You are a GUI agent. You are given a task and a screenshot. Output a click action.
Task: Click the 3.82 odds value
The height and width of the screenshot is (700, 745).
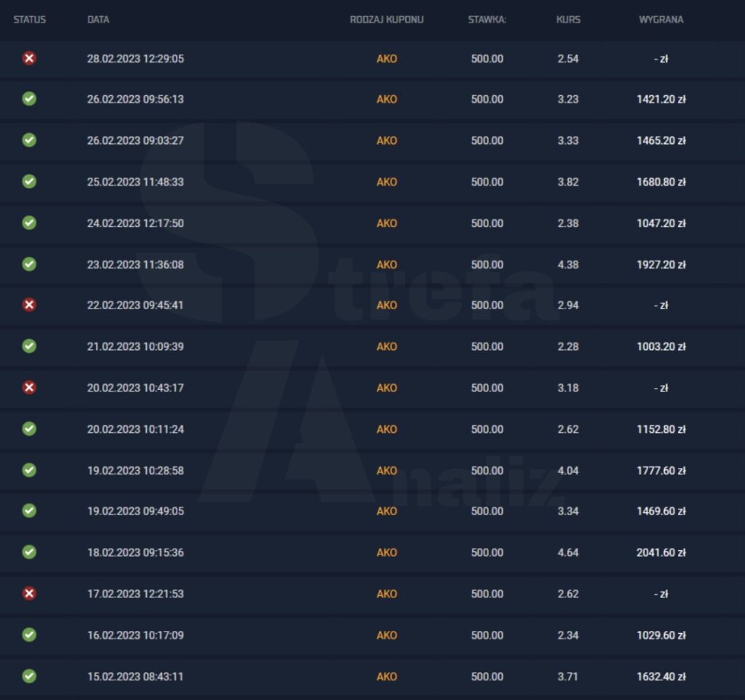pyautogui.click(x=568, y=182)
